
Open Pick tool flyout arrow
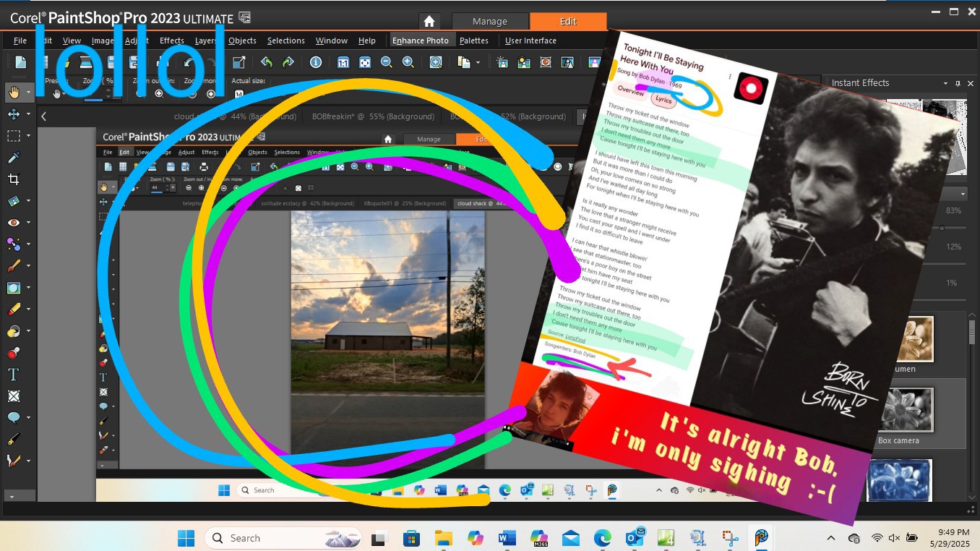[x=28, y=114]
